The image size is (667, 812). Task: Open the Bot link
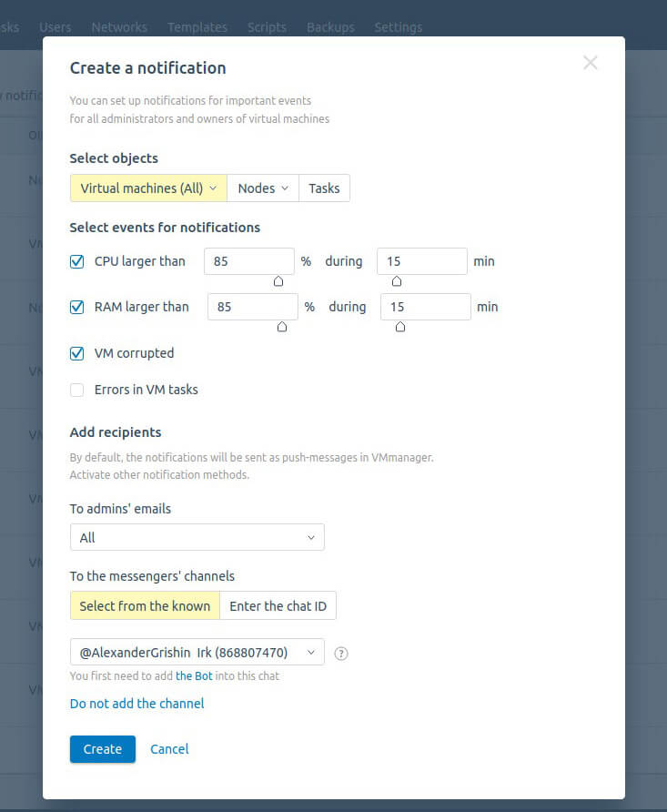[x=194, y=675]
